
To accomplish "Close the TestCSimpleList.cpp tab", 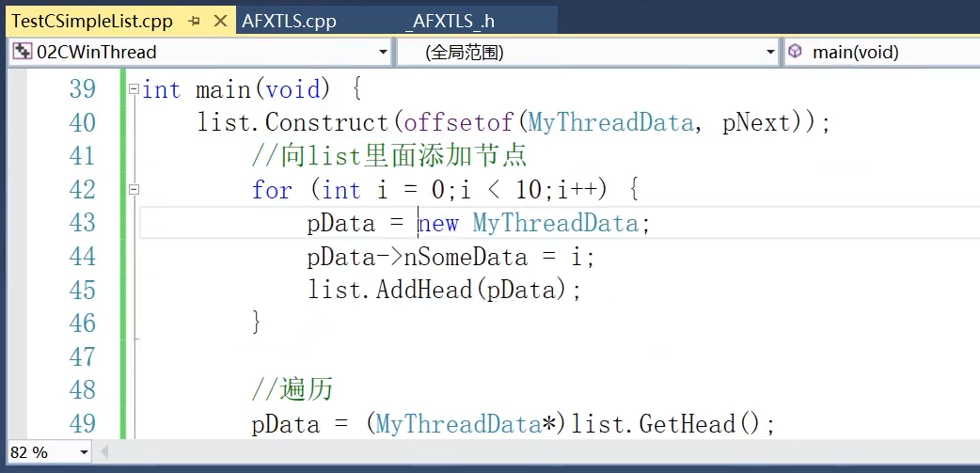I will tap(220, 22).
